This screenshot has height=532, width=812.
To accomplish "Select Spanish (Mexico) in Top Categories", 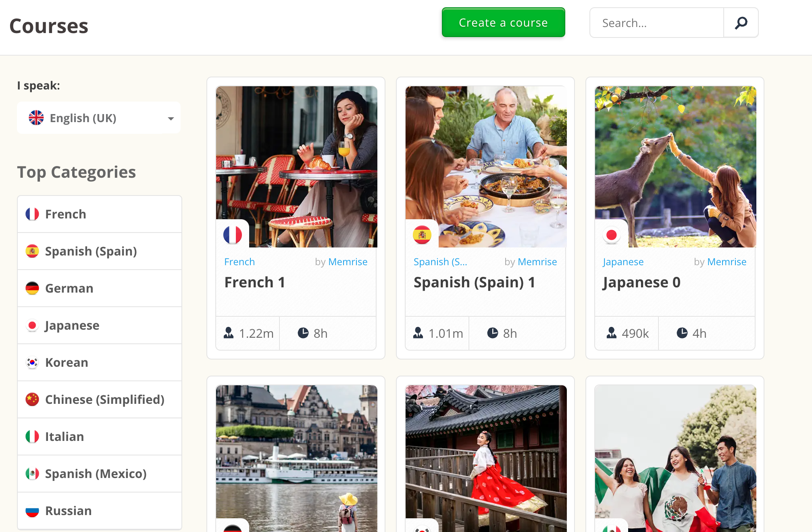I will [x=96, y=474].
